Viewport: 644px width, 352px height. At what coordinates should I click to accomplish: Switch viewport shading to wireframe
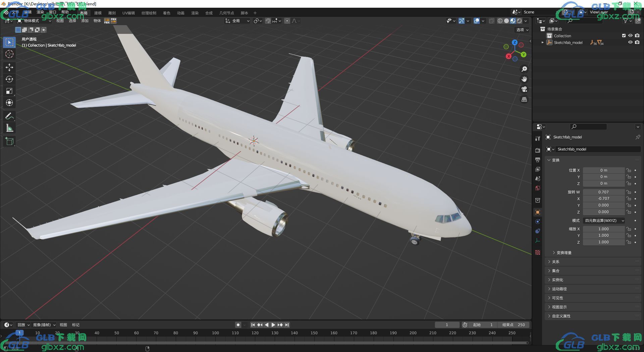point(500,21)
